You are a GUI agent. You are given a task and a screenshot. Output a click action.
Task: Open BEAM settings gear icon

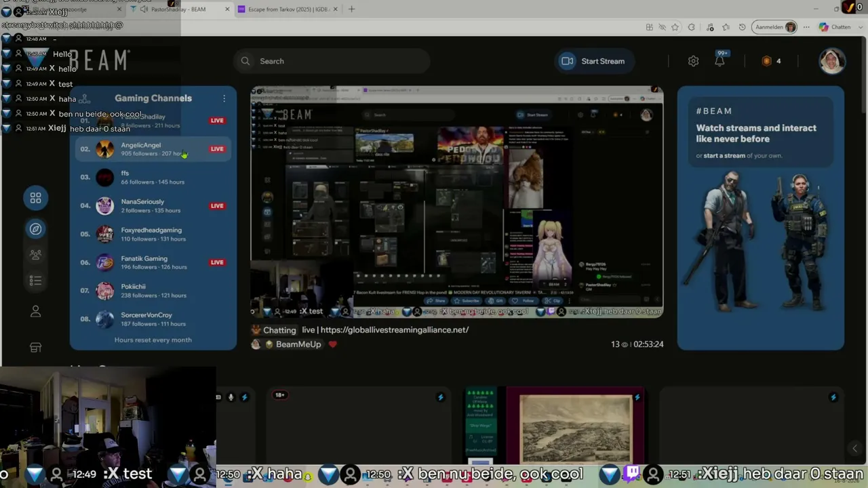pyautogui.click(x=693, y=61)
